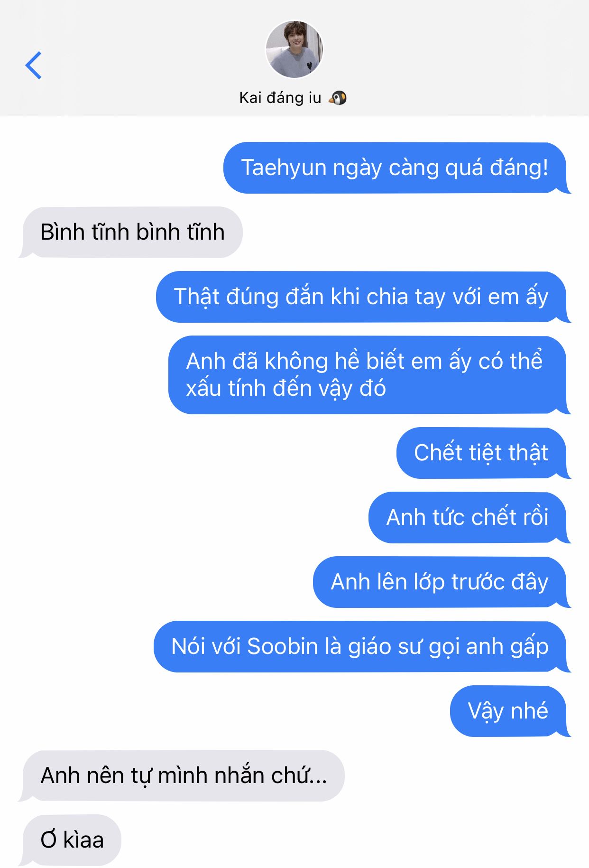Image resolution: width=589 pixels, height=868 pixels.
Task: Select 'Thật đúng đắn khi chia tay' message
Action: (363, 297)
